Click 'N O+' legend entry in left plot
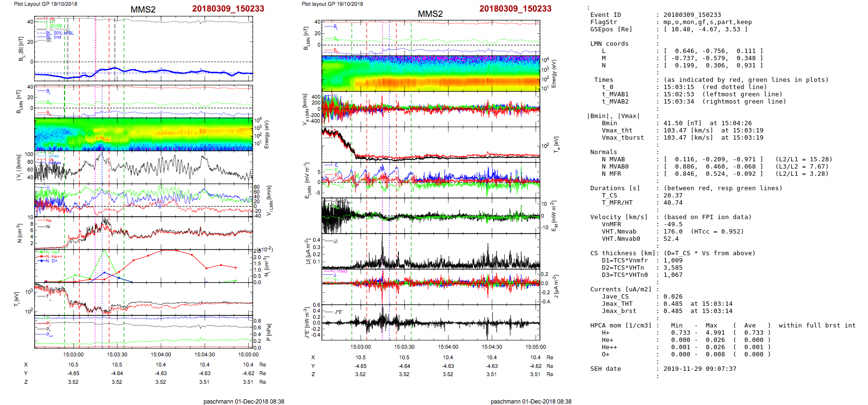This screenshot has height=405, width=868. point(51,261)
